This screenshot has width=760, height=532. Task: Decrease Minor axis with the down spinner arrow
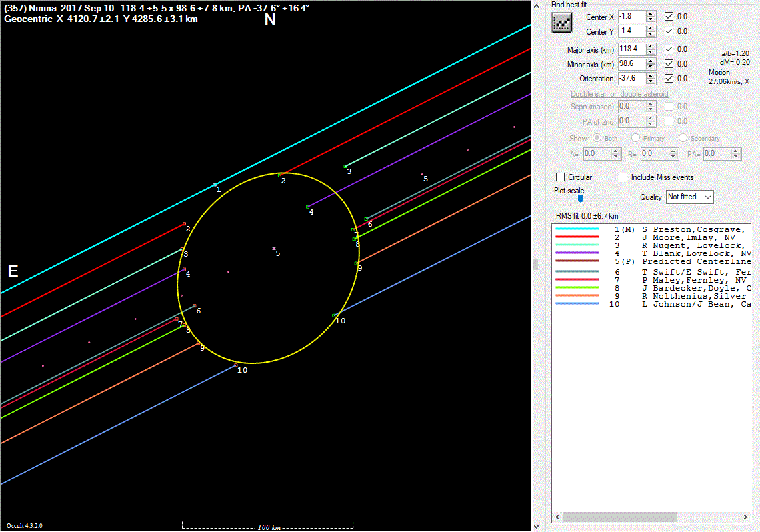click(651, 67)
